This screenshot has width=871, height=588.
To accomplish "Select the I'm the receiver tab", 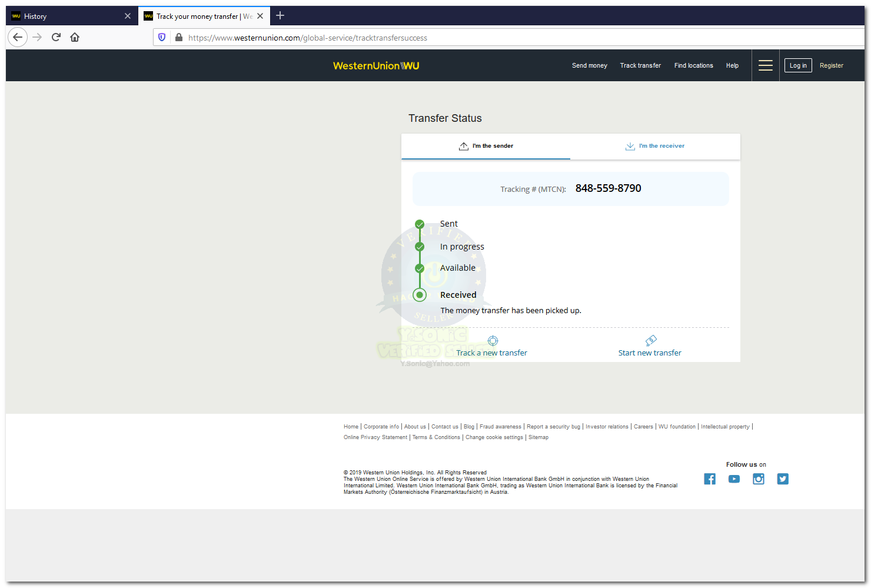I will click(x=655, y=146).
